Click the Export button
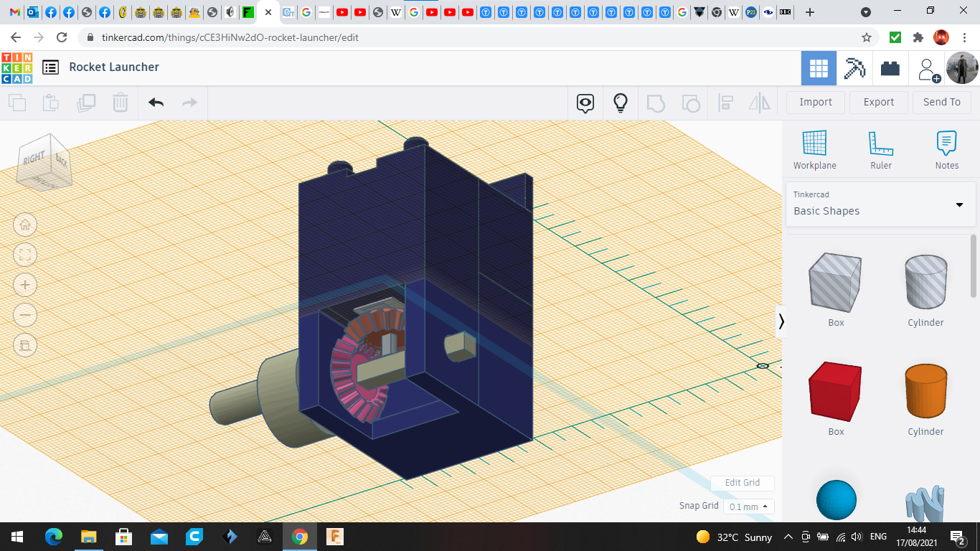This screenshot has height=551, width=980. coord(879,102)
